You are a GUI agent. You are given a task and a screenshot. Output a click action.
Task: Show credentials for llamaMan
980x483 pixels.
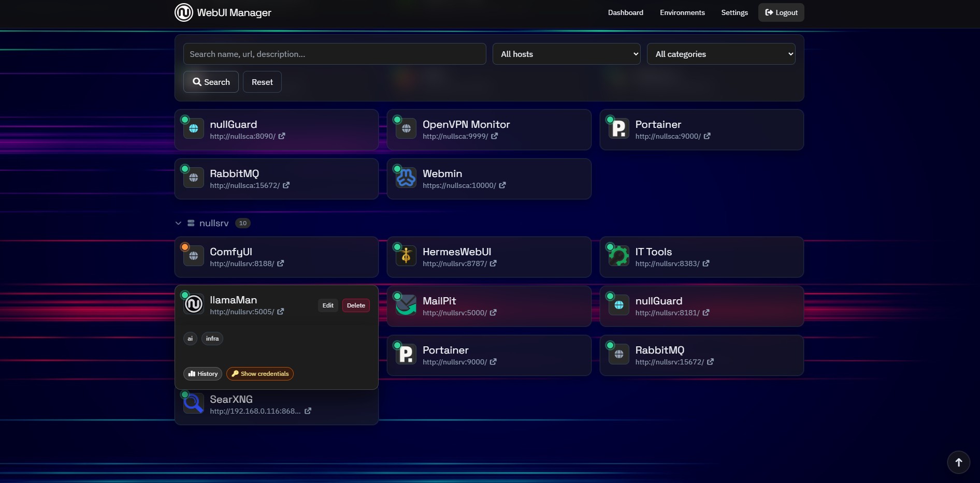[x=260, y=374]
